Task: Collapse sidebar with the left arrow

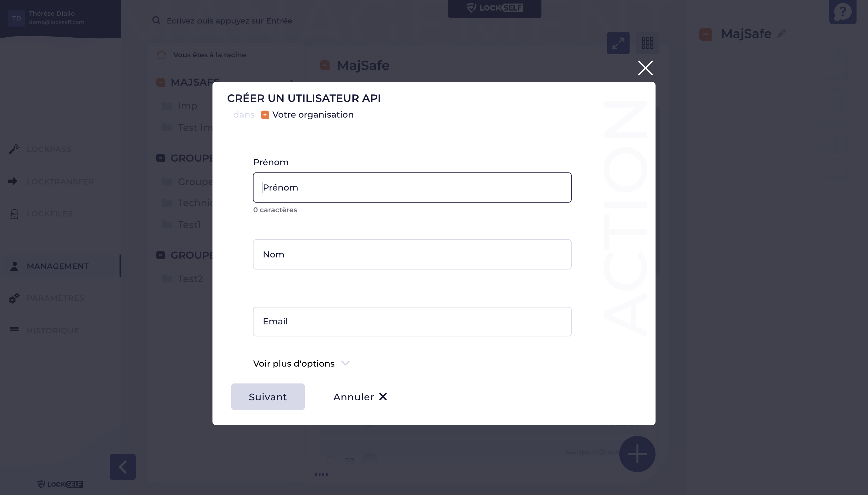Action: coord(123,467)
